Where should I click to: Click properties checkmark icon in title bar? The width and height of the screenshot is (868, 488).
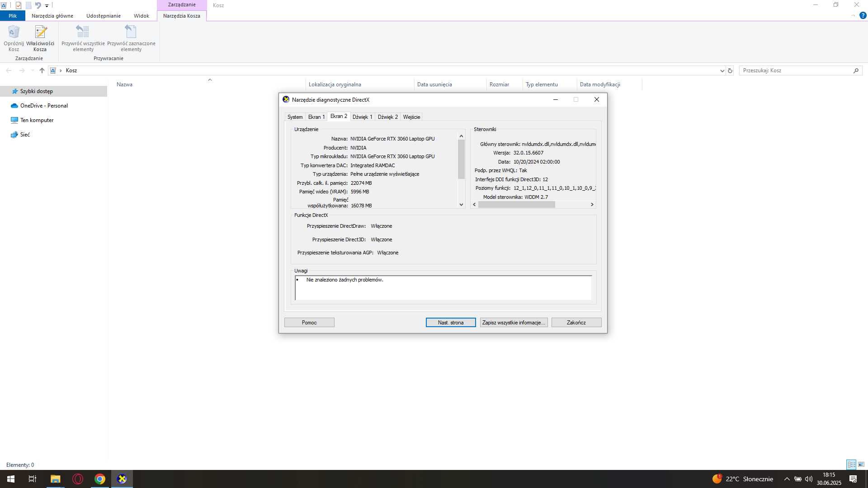pos(19,5)
